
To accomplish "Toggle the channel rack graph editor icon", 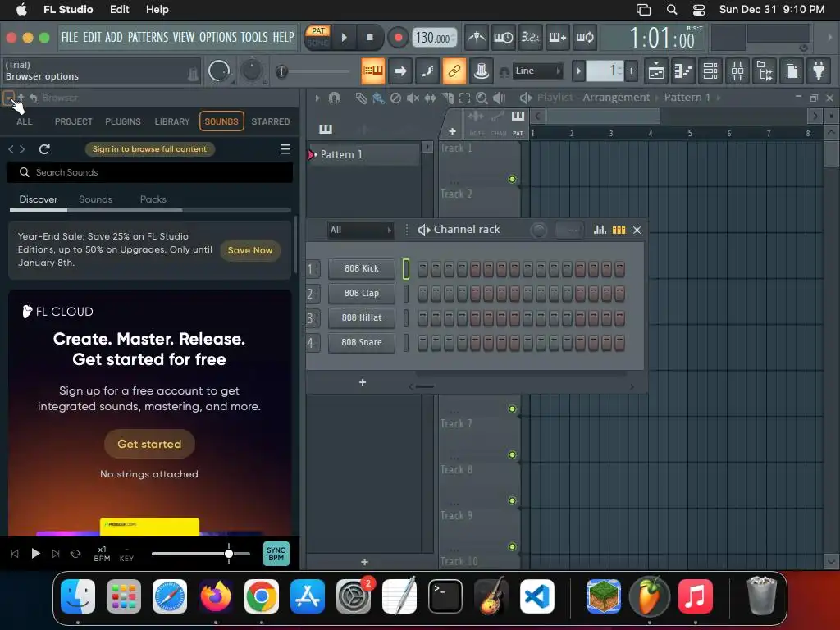I will tap(600, 230).
